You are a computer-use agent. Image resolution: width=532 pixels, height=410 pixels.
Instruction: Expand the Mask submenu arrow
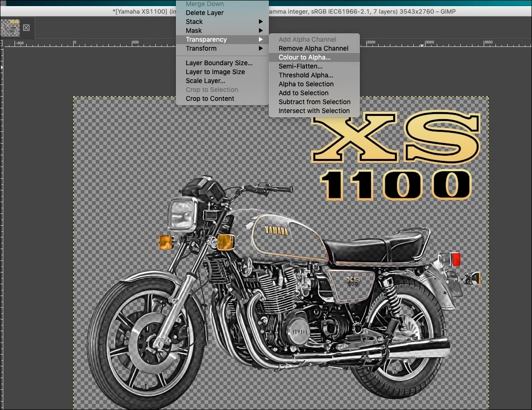pos(260,30)
